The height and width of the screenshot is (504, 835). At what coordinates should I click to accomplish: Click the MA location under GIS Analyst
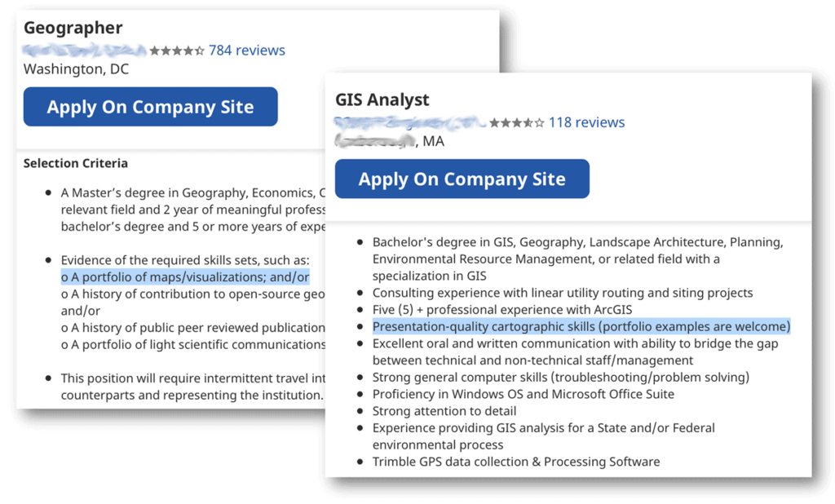(x=433, y=141)
